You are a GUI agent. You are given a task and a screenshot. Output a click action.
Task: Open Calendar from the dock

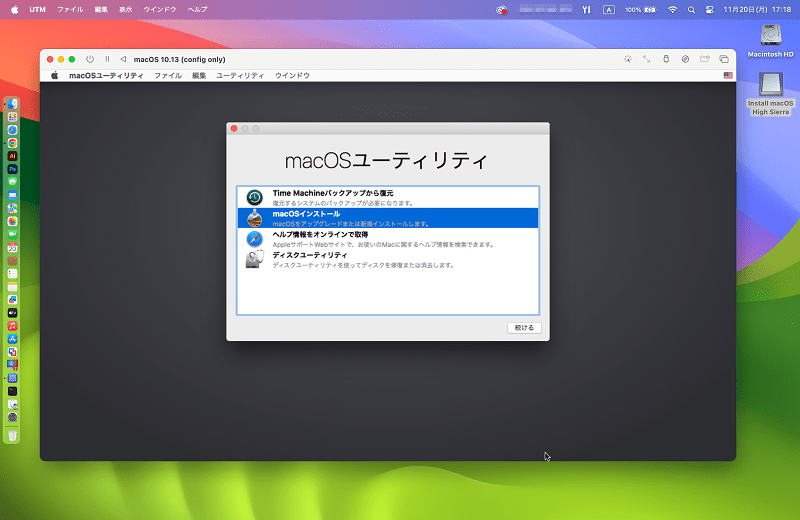click(12, 248)
